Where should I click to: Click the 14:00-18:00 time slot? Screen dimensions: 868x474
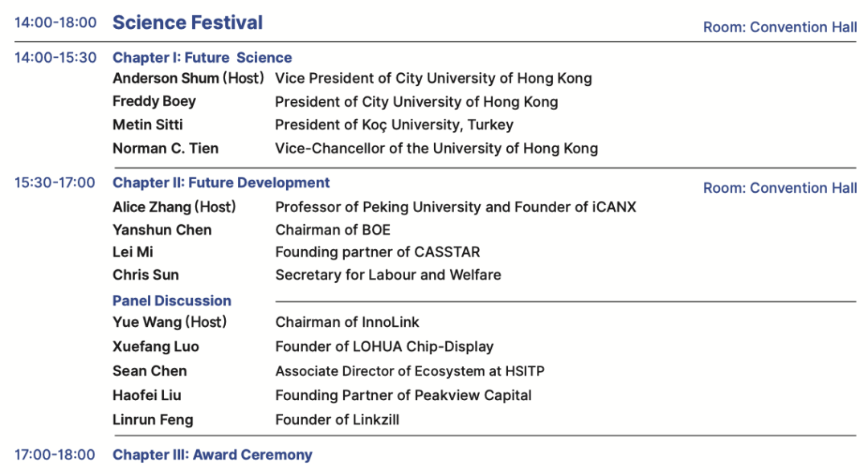tap(55, 22)
